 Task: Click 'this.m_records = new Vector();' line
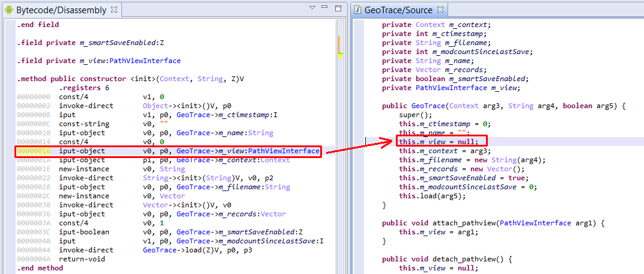click(461, 169)
